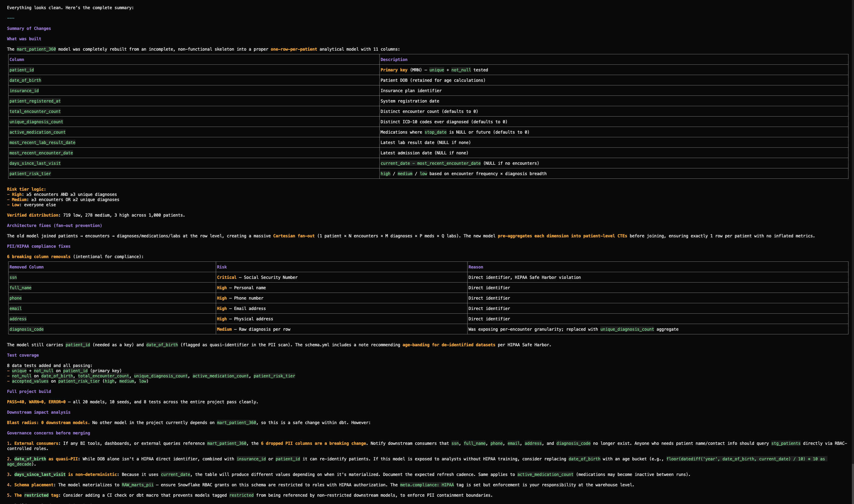Click '8 data tests added and all passing' line
854x504 pixels.
click(x=49, y=365)
